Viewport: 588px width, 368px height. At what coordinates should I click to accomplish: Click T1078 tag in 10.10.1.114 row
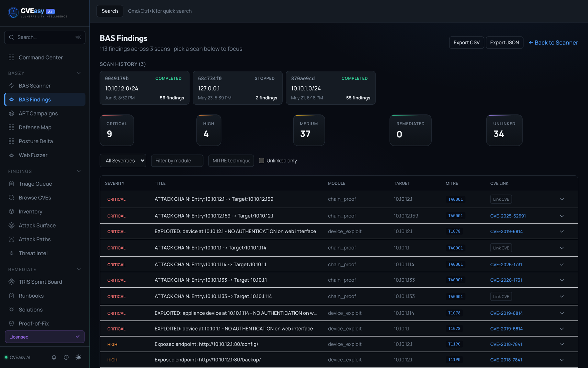click(454, 313)
